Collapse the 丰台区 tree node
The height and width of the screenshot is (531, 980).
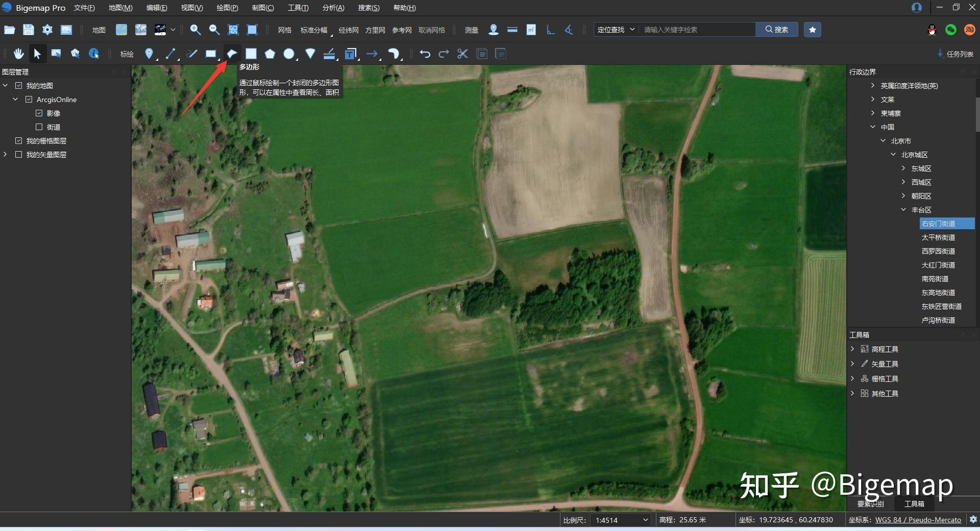tap(903, 210)
